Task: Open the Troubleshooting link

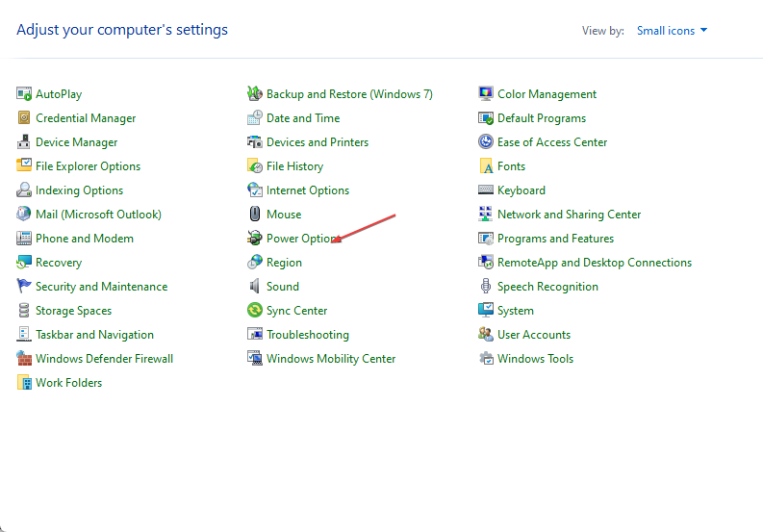Action: (308, 335)
